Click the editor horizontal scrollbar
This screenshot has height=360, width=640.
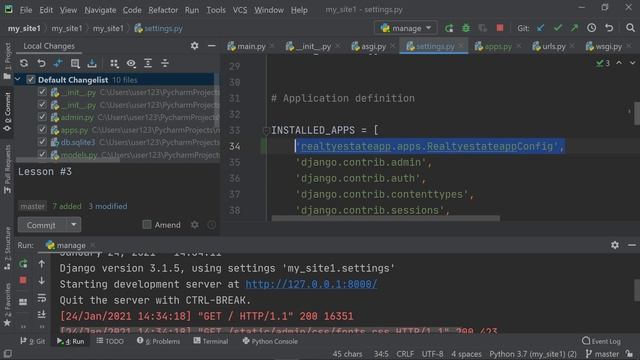[x=386, y=218]
